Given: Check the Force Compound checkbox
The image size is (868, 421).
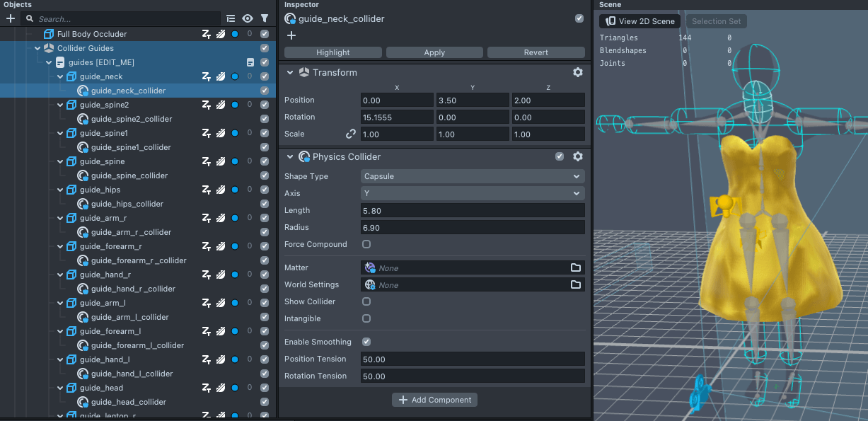Looking at the screenshot, I should (366, 244).
